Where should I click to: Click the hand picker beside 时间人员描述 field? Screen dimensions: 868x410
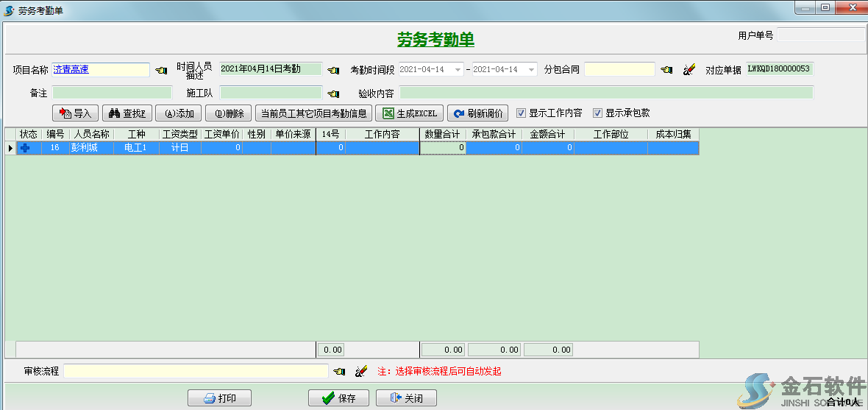pyautogui.click(x=333, y=70)
